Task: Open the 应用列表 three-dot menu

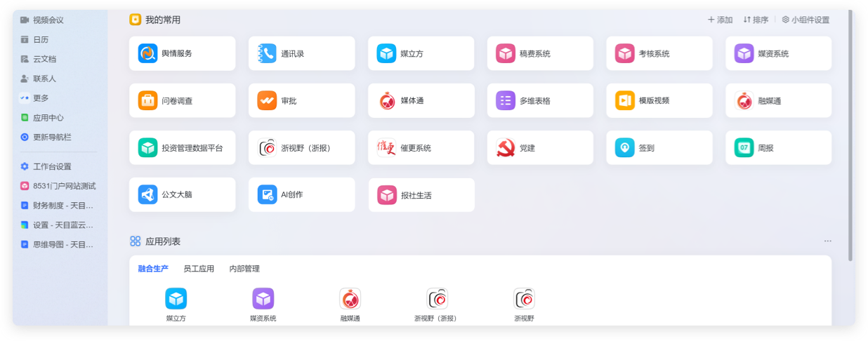Action: pyautogui.click(x=828, y=241)
